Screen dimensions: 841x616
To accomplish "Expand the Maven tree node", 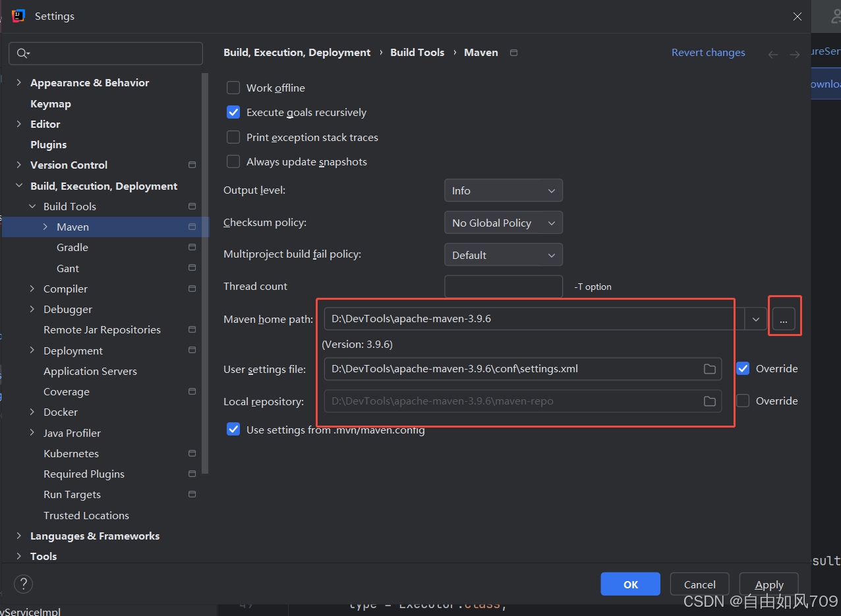I will [x=45, y=227].
